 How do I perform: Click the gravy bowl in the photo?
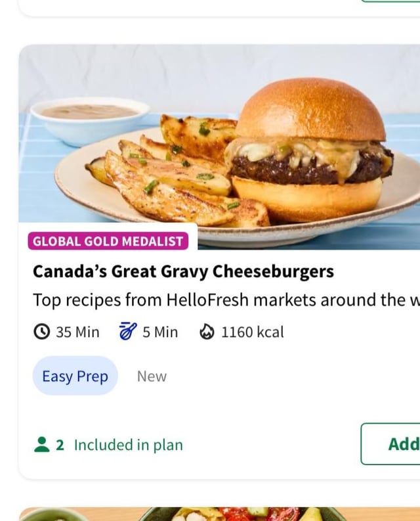click(x=89, y=118)
